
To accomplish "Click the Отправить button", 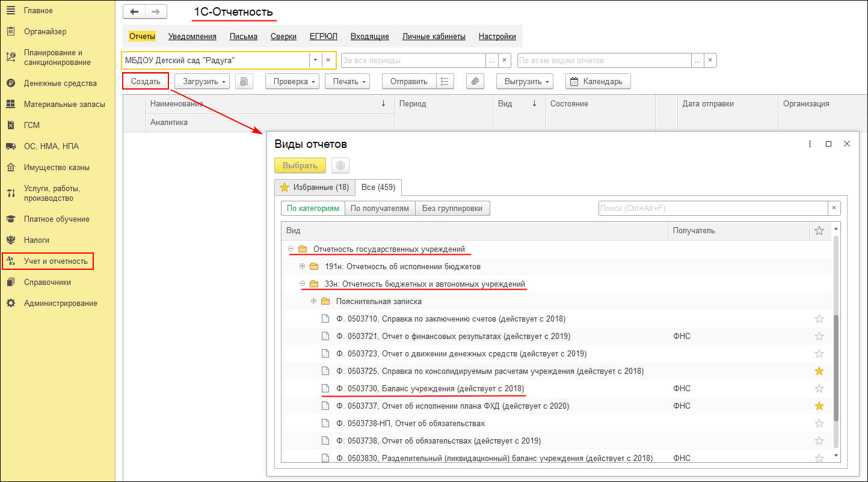I will tap(408, 81).
